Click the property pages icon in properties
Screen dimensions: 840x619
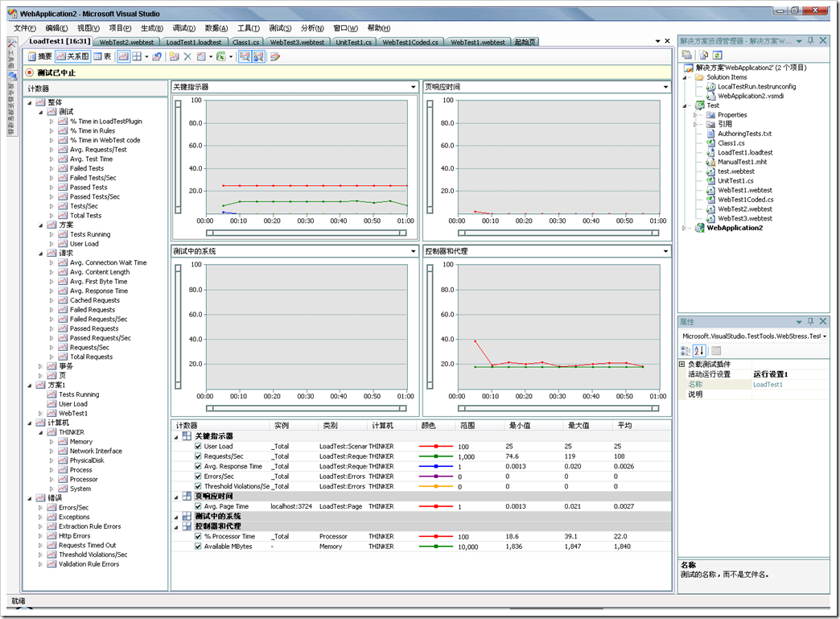point(716,350)
